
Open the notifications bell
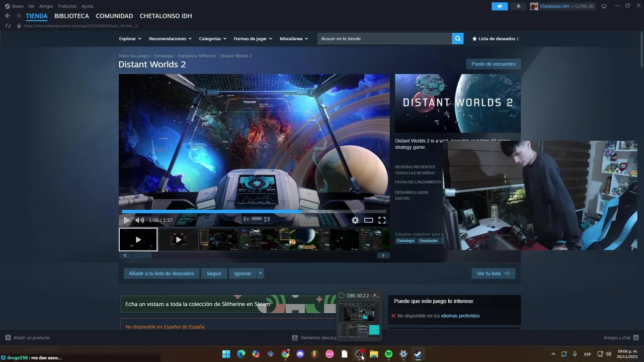click(x=519, y=6)
